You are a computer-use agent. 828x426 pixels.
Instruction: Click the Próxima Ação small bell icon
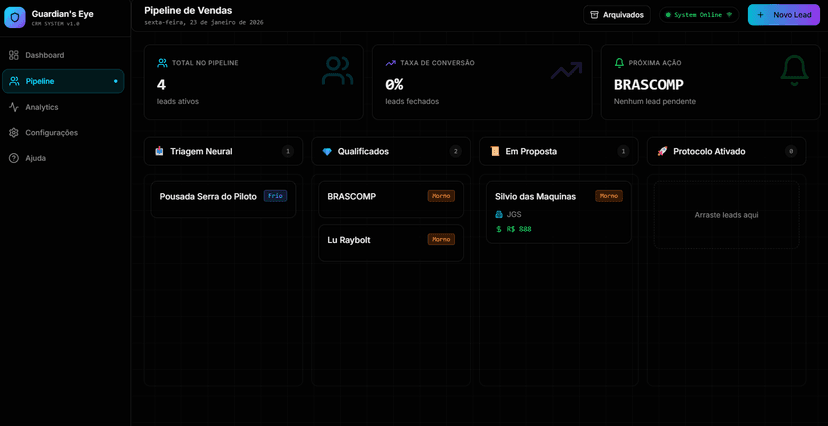point(619,63)
